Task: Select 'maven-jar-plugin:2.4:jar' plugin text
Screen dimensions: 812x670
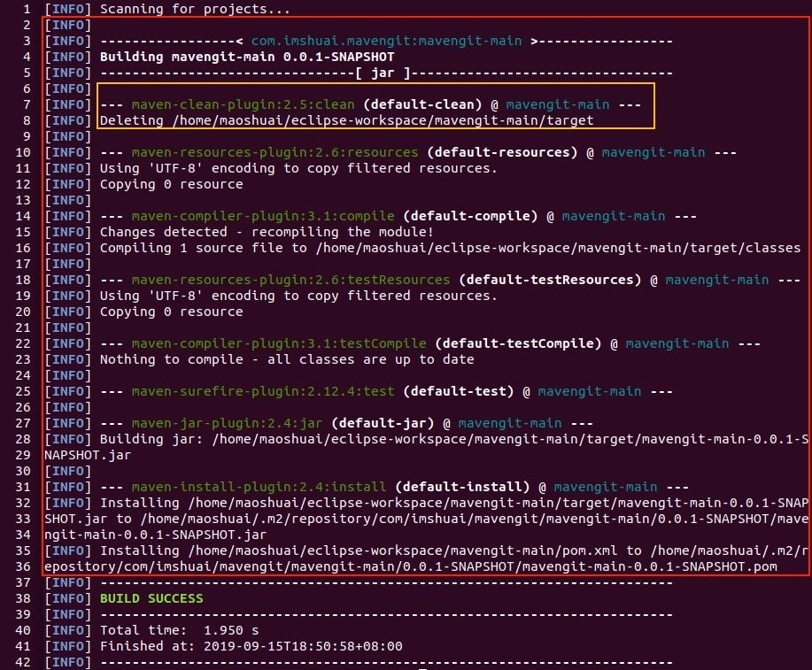Action: click(x=227, y=423)
